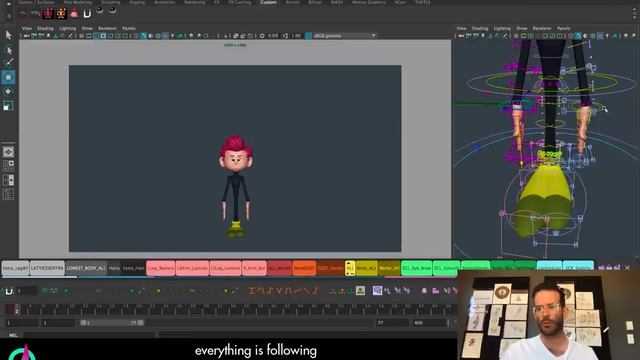Click the pink character head shelf icon

point(74,14)
